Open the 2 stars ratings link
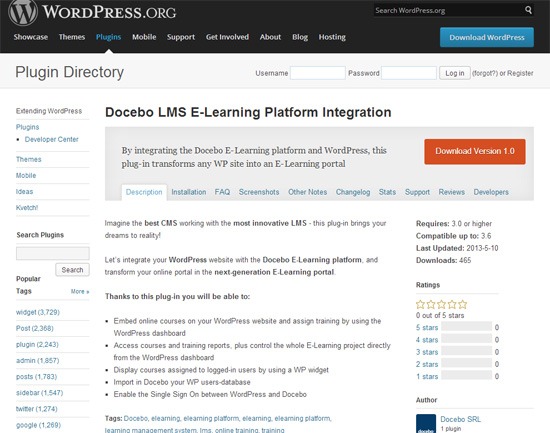 coord(427,364)
